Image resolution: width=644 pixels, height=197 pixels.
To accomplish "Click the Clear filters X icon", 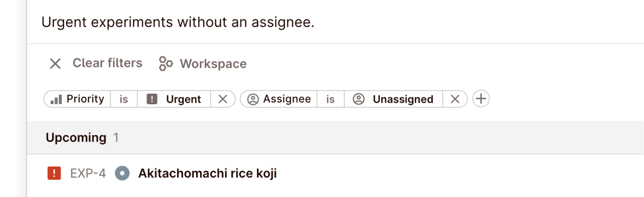I will [55, 64].
